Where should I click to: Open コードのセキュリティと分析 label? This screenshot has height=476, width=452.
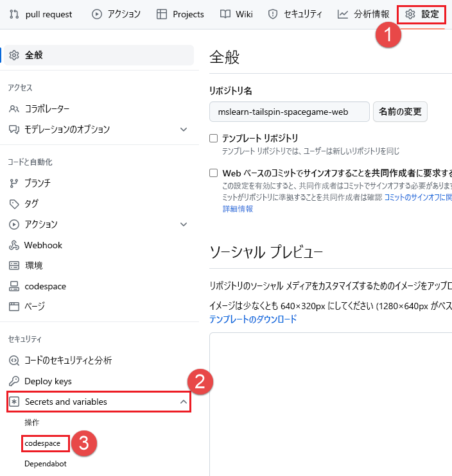68,361
